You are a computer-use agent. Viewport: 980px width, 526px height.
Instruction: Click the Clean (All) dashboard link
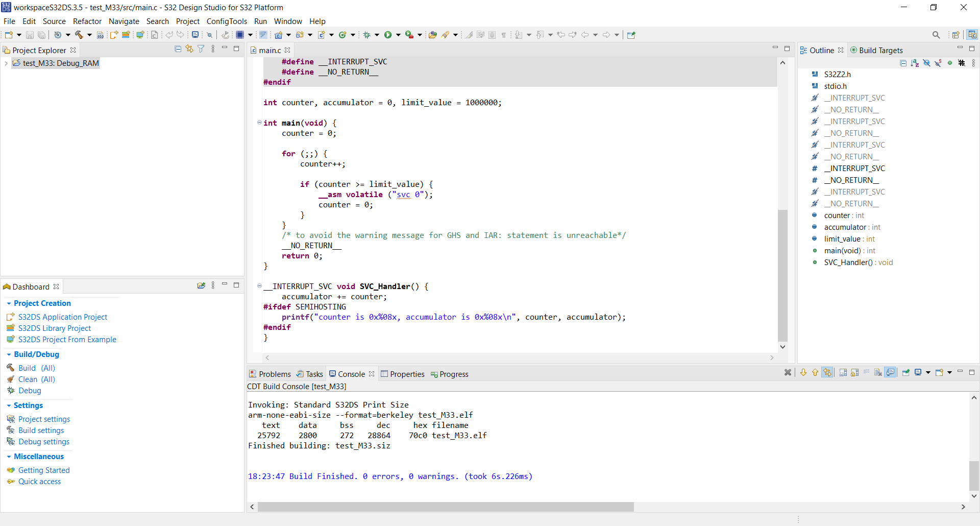click(37, 379)
